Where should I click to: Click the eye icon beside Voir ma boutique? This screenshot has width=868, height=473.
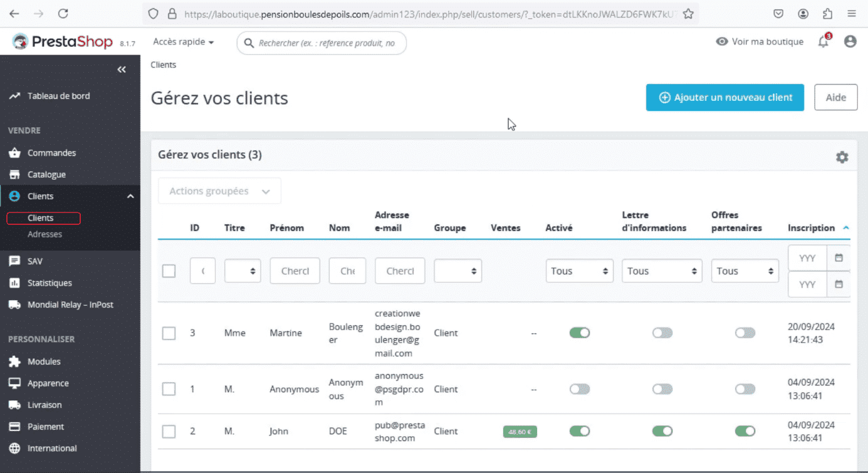point(722,41)
